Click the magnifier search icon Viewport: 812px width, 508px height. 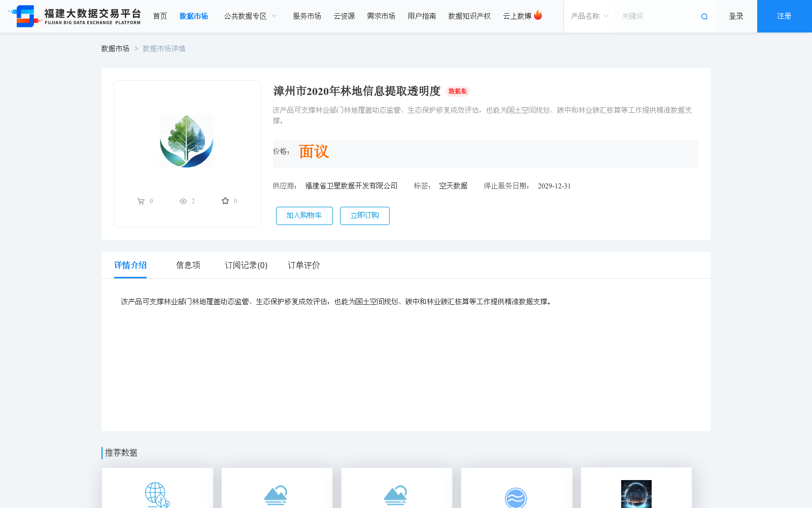(x=704, y=17)
